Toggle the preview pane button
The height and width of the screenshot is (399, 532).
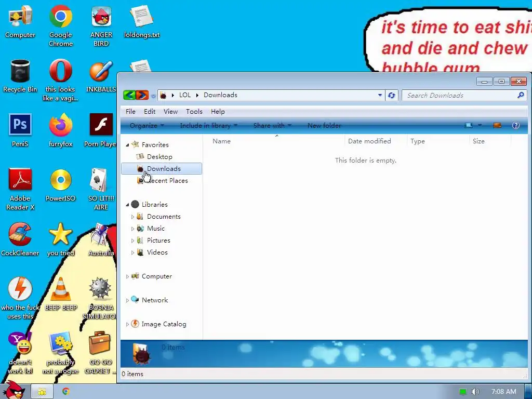[x=497, y=126]
